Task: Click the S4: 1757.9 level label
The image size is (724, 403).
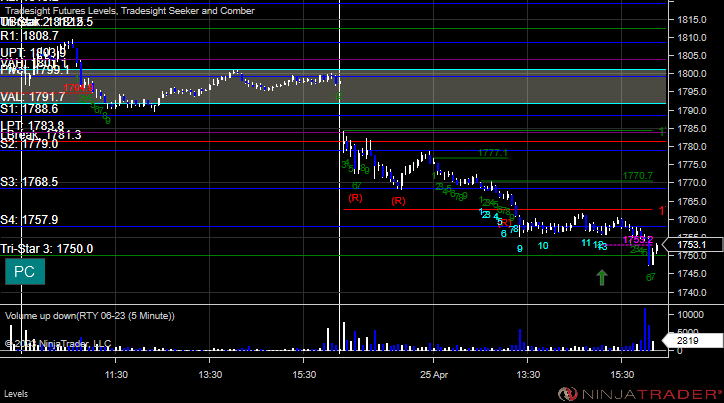Action: pos(30,220)
